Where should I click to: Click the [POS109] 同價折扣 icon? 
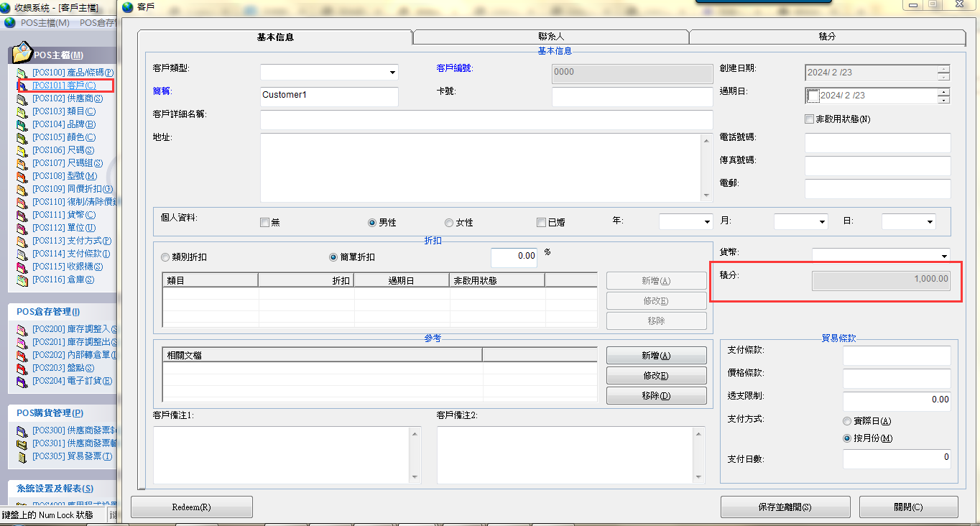tap(22, 189)
